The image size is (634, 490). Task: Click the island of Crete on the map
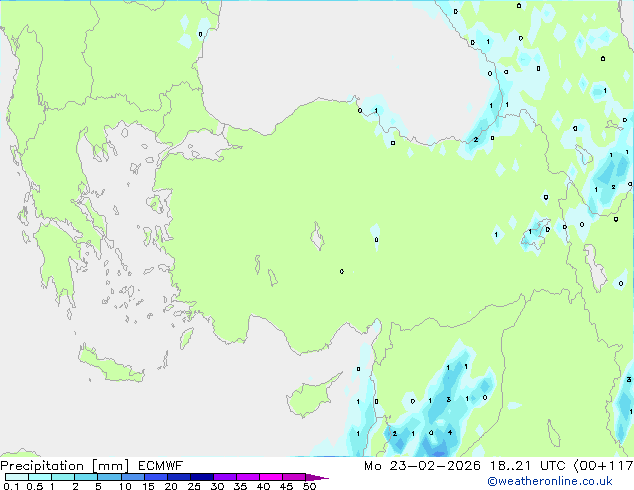coord(110,365)
